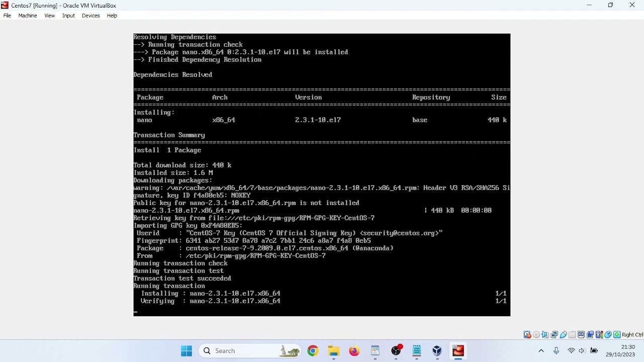Click the network adapter status icon

pos(554,334)
